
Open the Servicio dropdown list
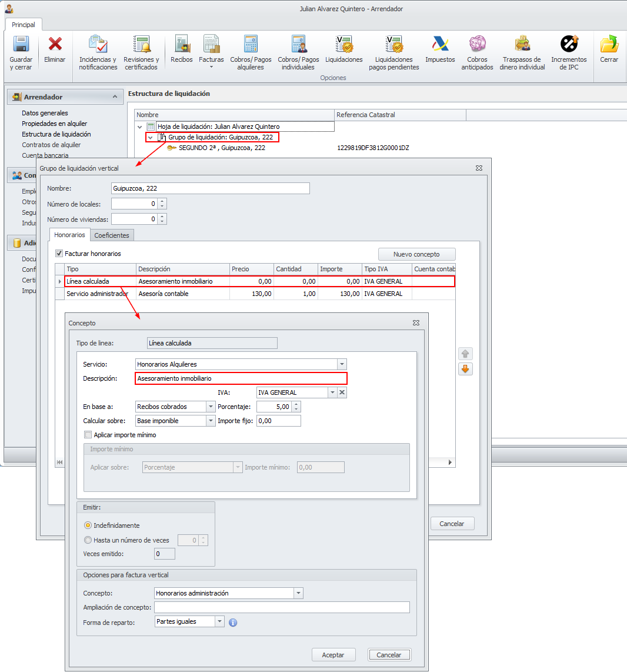tap(342, 364)
